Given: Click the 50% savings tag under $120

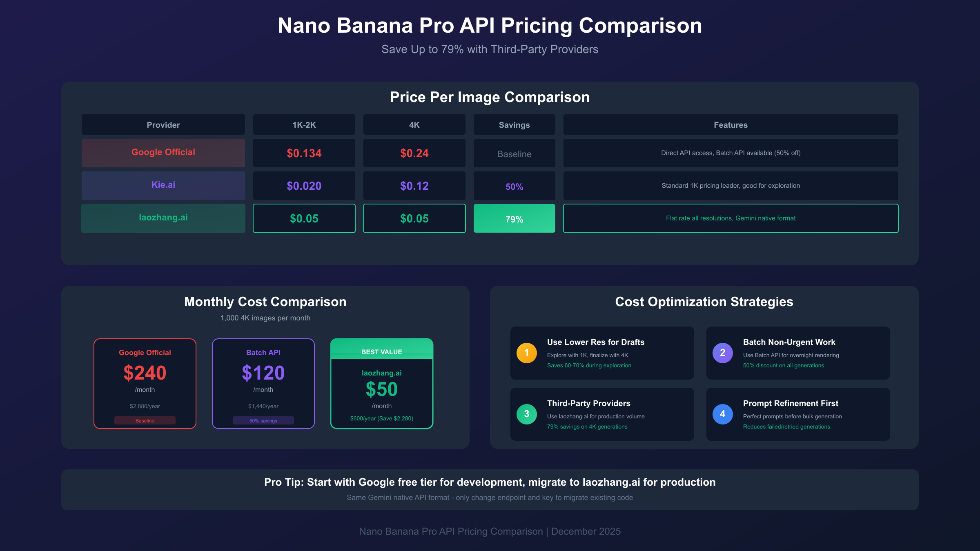Looking at the screenshot, I should coord(263,420).
